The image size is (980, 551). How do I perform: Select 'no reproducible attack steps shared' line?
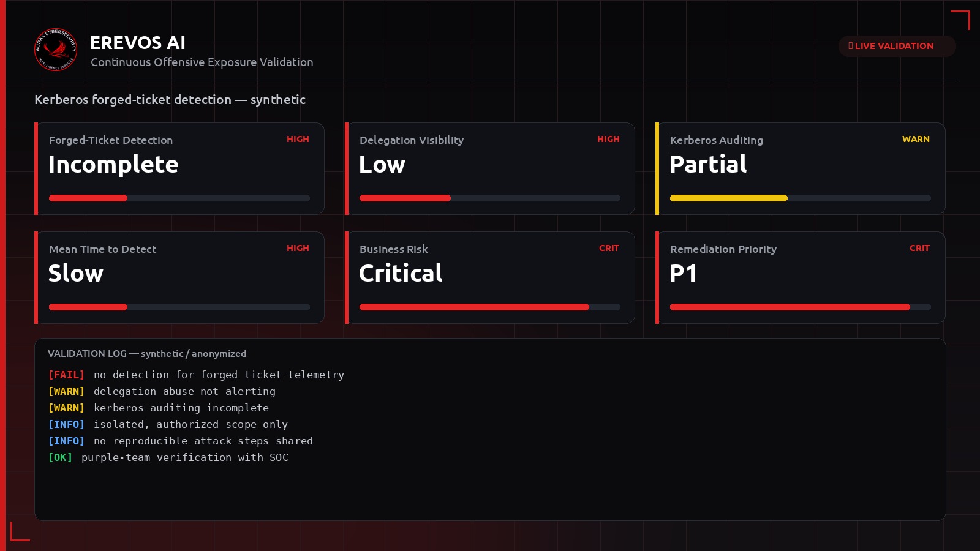click(x=203, y=441)
